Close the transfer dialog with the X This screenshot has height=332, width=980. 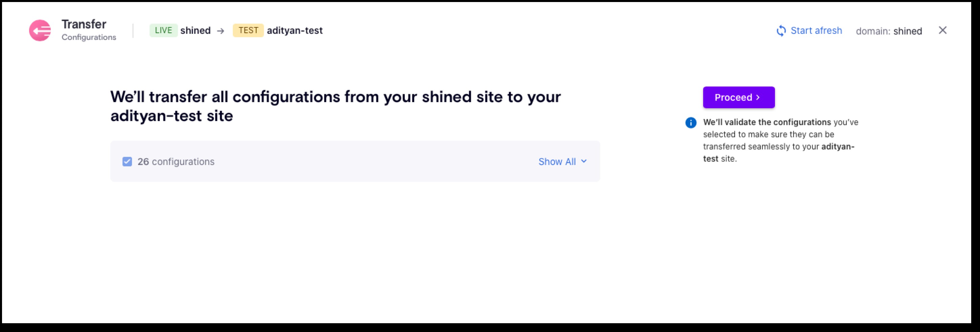942,30
